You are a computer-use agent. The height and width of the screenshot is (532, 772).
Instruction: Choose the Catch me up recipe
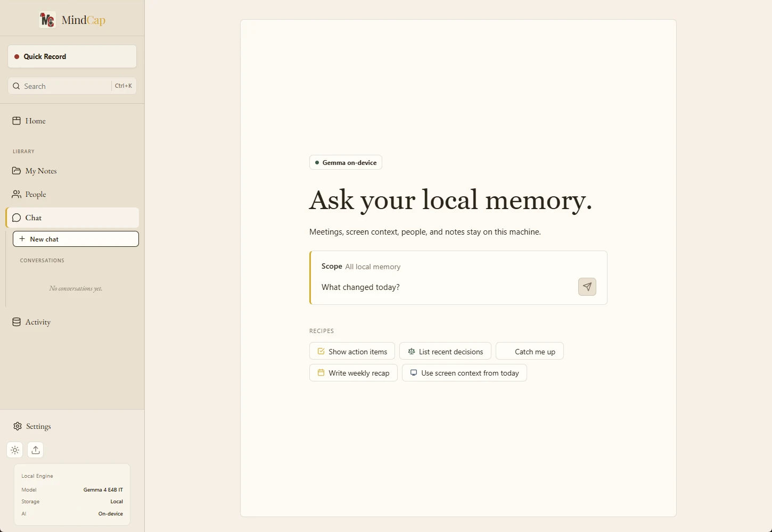[530, 352]
